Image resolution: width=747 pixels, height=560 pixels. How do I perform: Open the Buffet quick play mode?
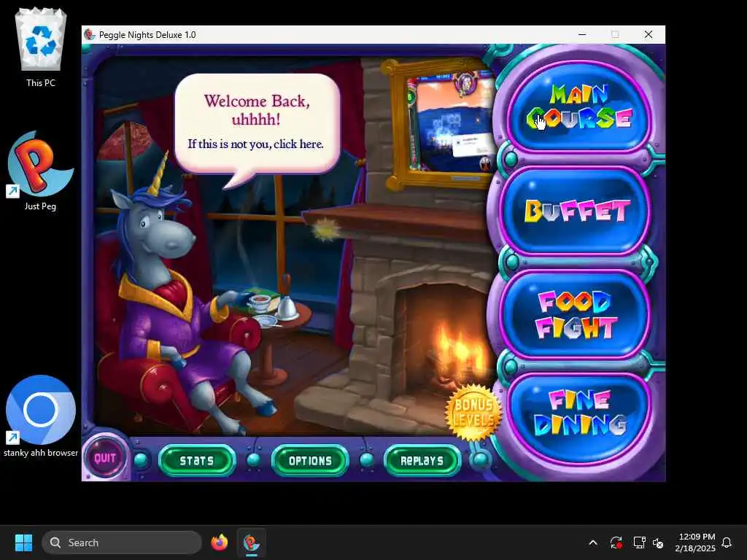(x=576, y=211)
